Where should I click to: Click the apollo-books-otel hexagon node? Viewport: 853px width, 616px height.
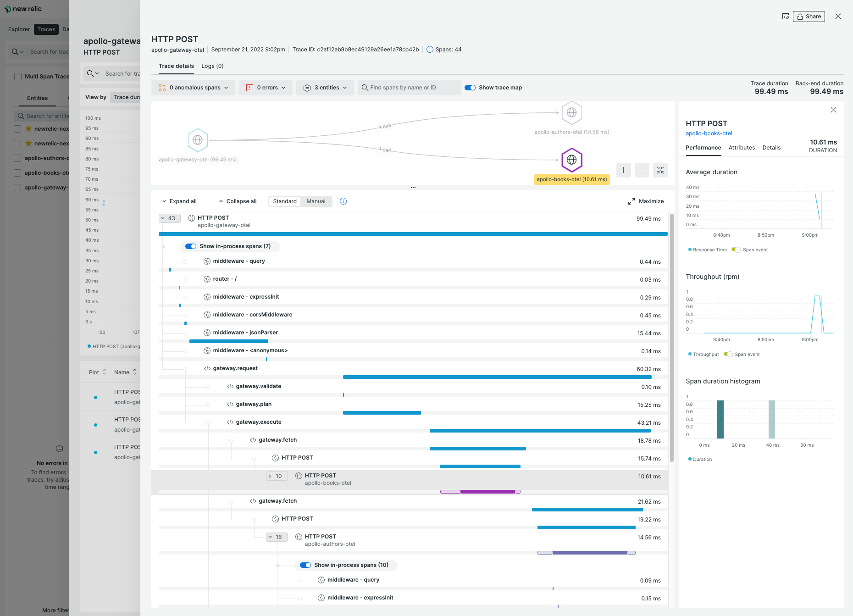pyautogui.click(x=571, y=160)
